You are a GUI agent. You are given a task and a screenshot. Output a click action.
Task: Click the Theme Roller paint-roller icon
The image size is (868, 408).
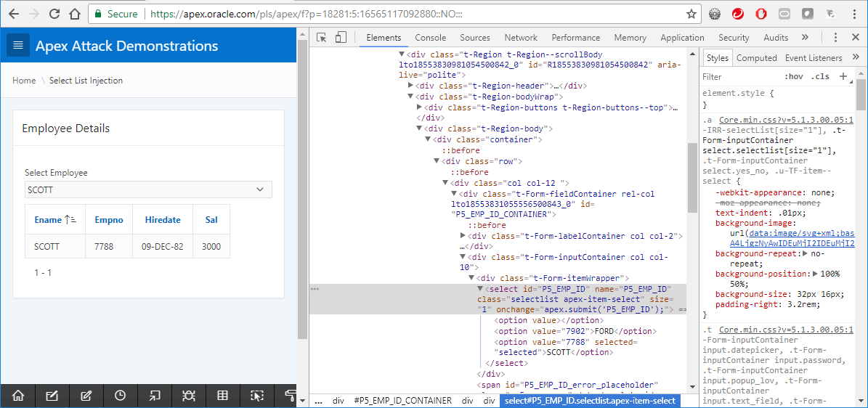coord(288,395)
